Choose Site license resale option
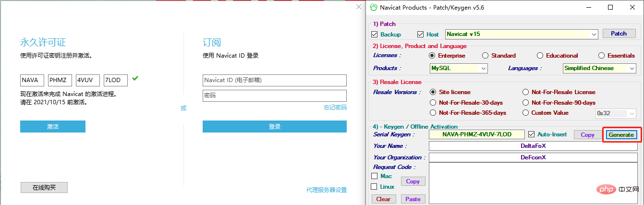Image resolution: width=644 pixels, height=205 pixels. click(x=433, y=92)
